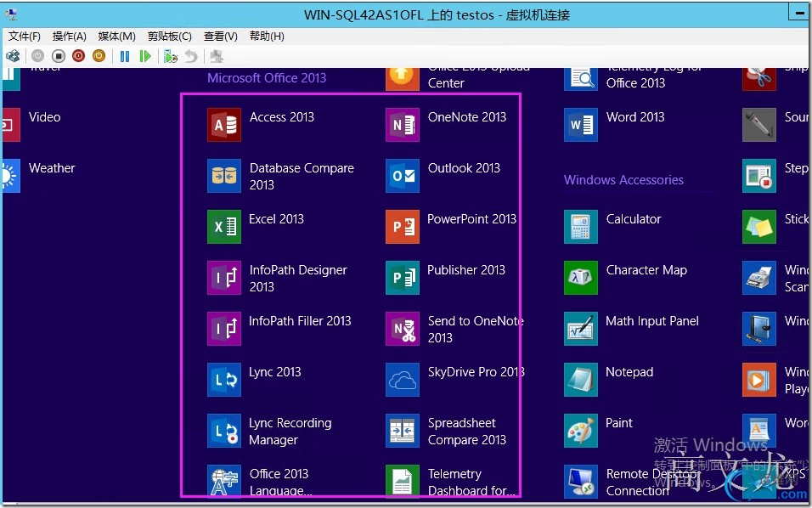Image resolution: width=812 pixels, height=508 pixels.
Task: Open the Paint palette icon
Action: click(581, 431)
